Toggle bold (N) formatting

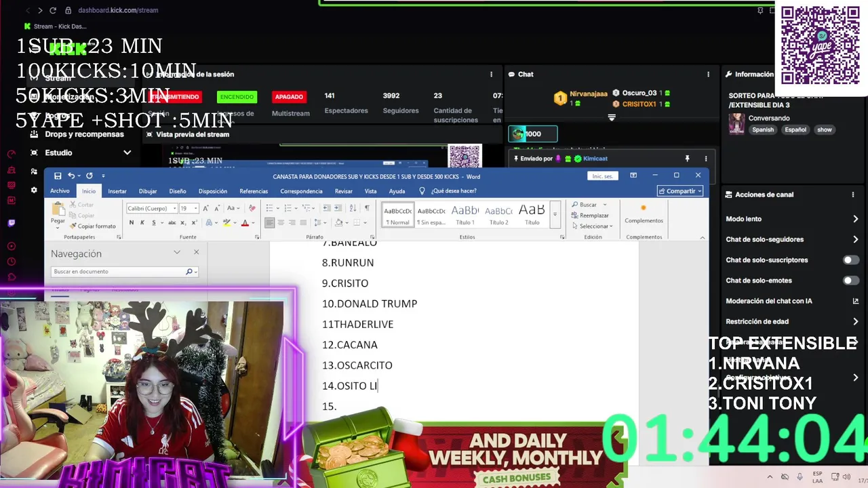[x=132, y=222]
